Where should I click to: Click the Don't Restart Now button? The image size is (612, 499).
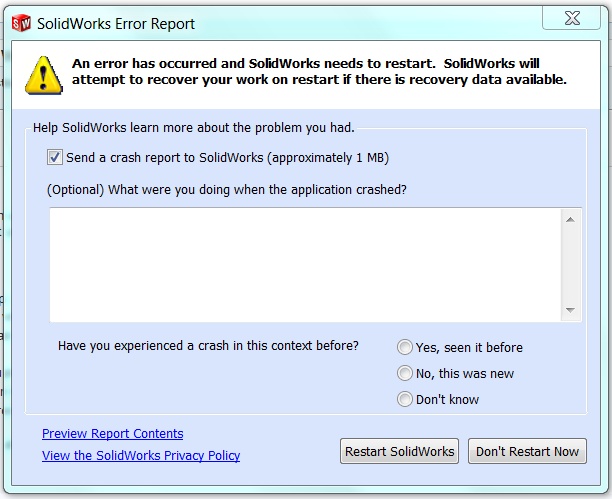(527, 451)
